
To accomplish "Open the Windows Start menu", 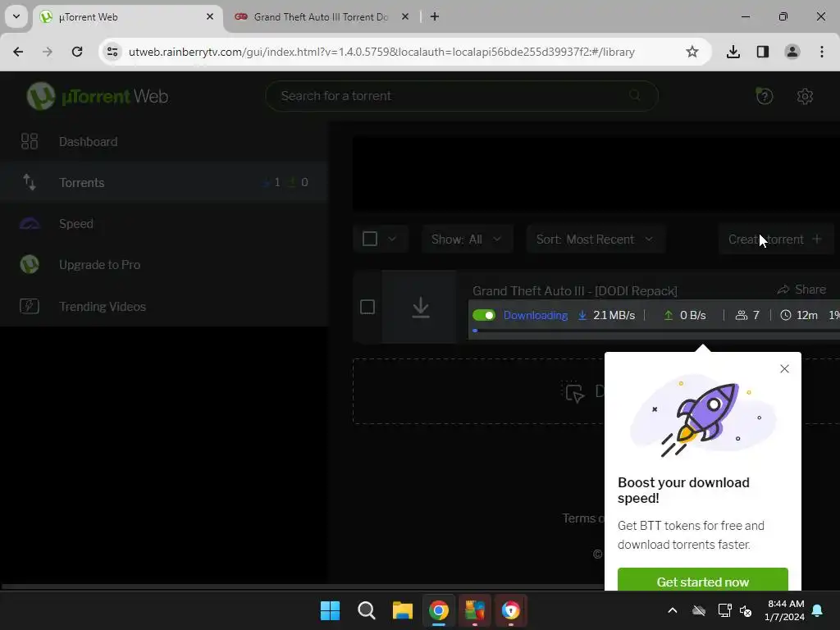I will coord(330,610).
